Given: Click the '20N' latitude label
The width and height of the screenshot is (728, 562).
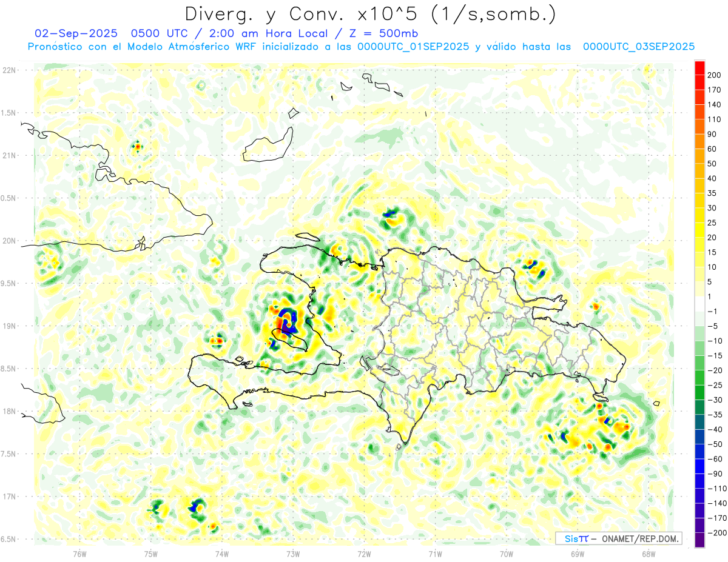Looking at the screenshot, I should coord(8,241).
